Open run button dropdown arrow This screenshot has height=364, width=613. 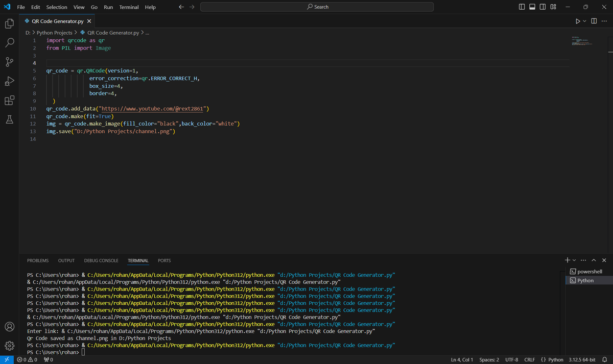[585, 21]
